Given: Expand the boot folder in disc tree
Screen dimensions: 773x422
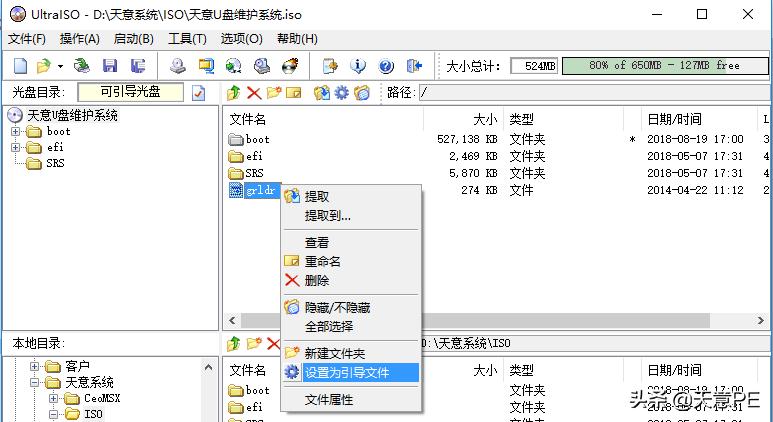Looking at the screenshot, I should pyautogui.click(x=16, y=132).
